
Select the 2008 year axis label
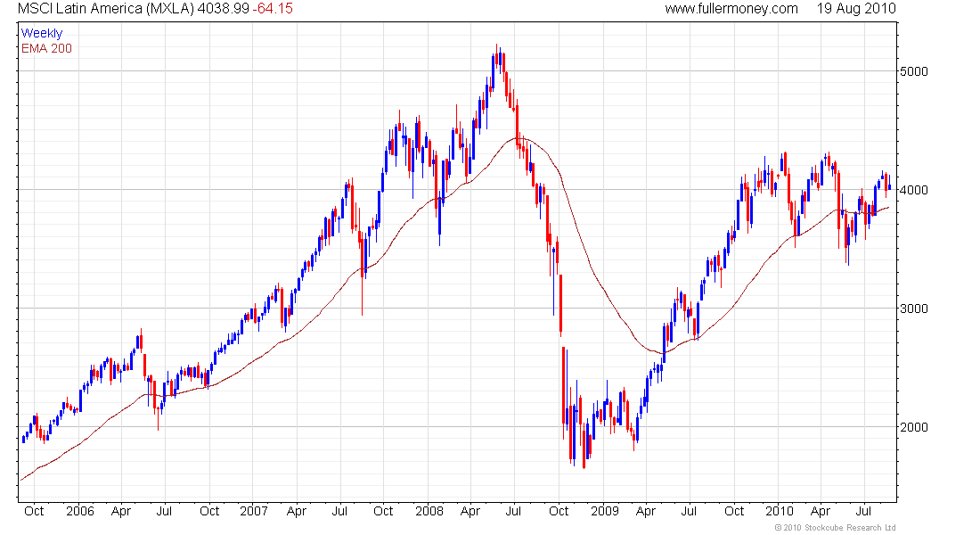(x=429, y=511)
